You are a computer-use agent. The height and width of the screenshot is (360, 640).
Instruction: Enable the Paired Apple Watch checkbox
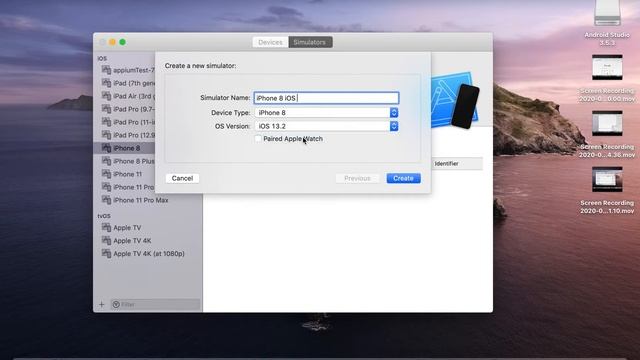pos(258,139)
